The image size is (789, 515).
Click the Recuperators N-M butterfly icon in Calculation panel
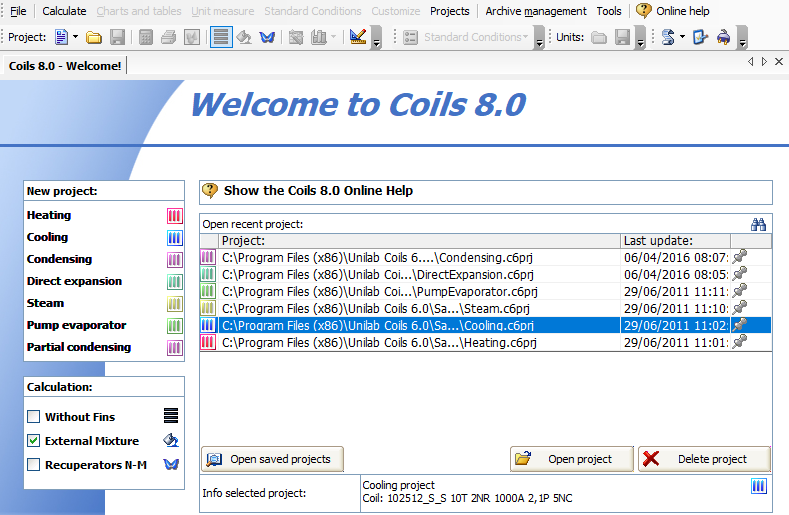click(x=171, y=464)
